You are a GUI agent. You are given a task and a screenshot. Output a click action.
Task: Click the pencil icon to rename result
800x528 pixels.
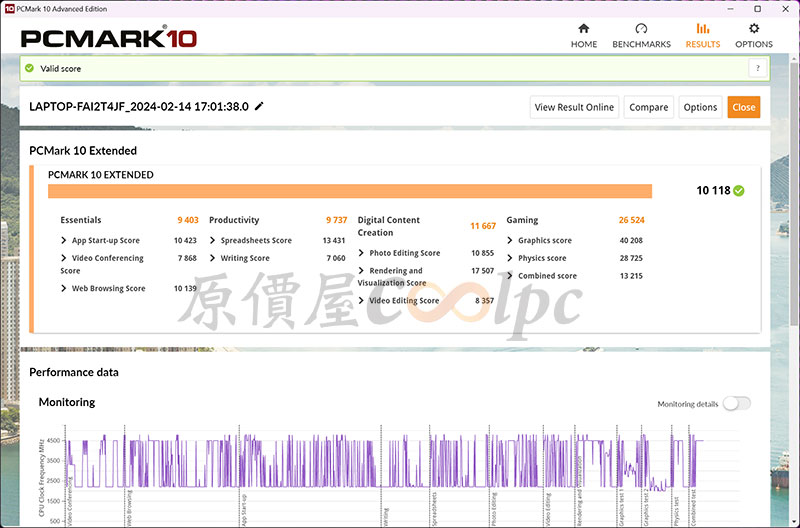coord(259,106)
